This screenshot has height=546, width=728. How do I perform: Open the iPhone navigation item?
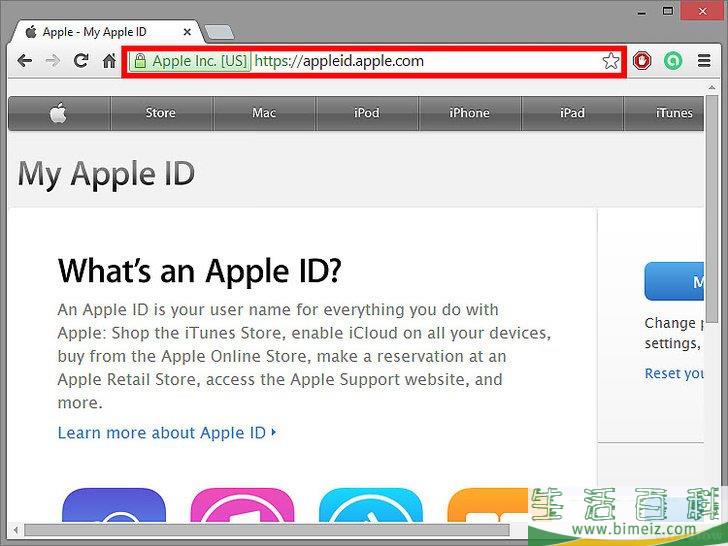click(x=469, y=113)
